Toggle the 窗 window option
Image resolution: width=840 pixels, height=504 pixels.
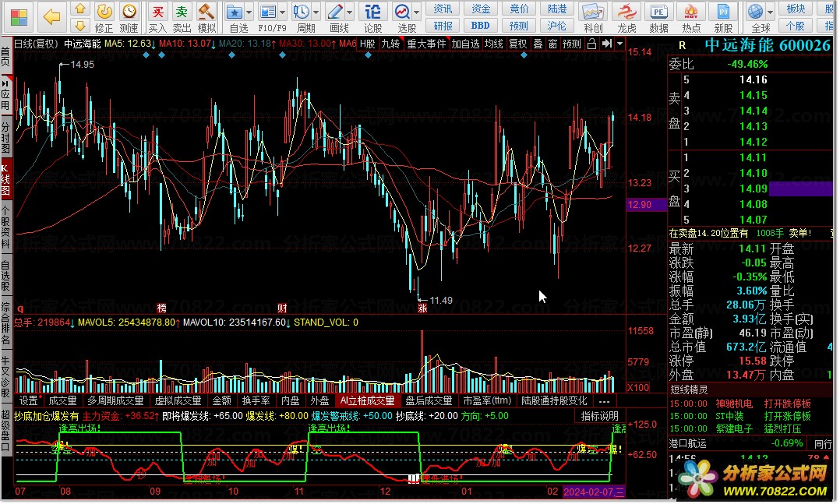pyautogui.click(x=553, y=44)
